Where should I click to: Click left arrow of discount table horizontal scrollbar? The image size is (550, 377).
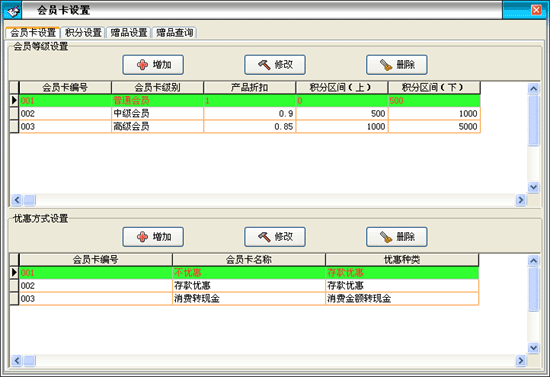click(16, 360)
